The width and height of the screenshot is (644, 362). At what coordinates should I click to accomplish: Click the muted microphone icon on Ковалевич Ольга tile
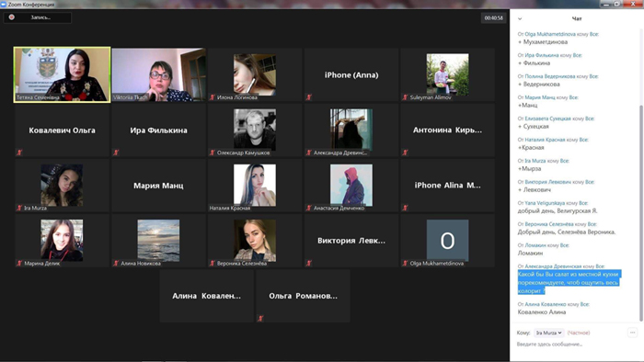coord(19,153)
